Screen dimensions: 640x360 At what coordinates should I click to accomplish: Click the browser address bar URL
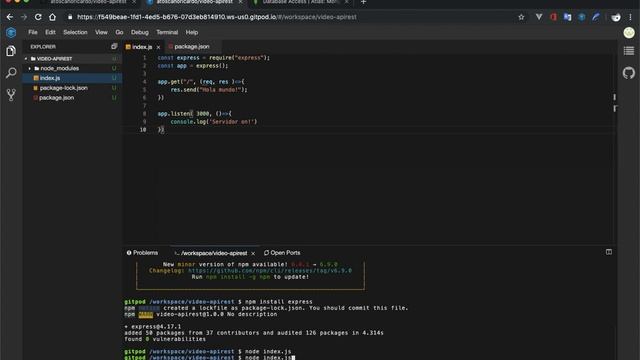[x=217, y=17]
